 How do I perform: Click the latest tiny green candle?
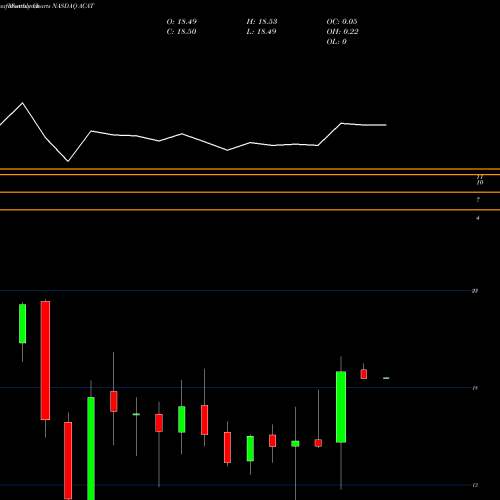[386, 378]
